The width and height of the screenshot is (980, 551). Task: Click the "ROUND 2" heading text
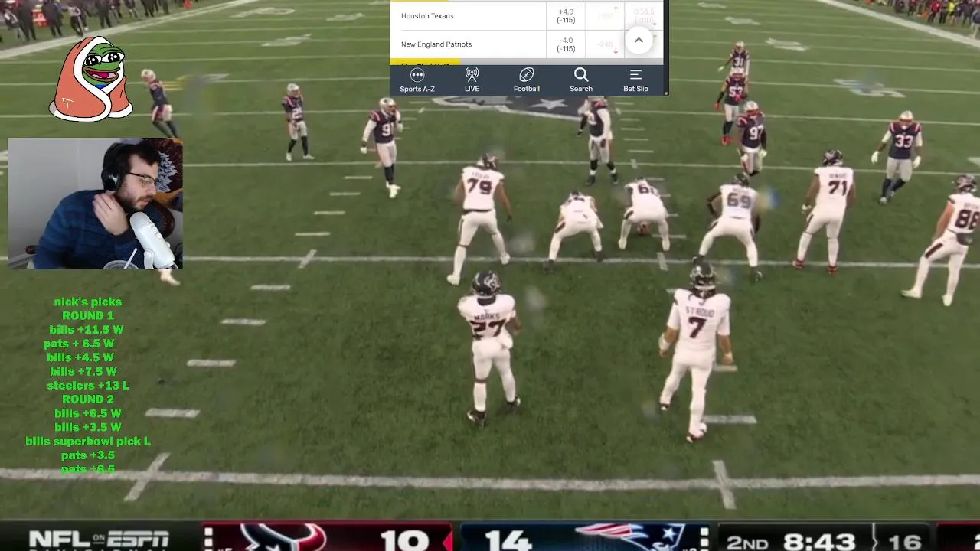[87, 399]
